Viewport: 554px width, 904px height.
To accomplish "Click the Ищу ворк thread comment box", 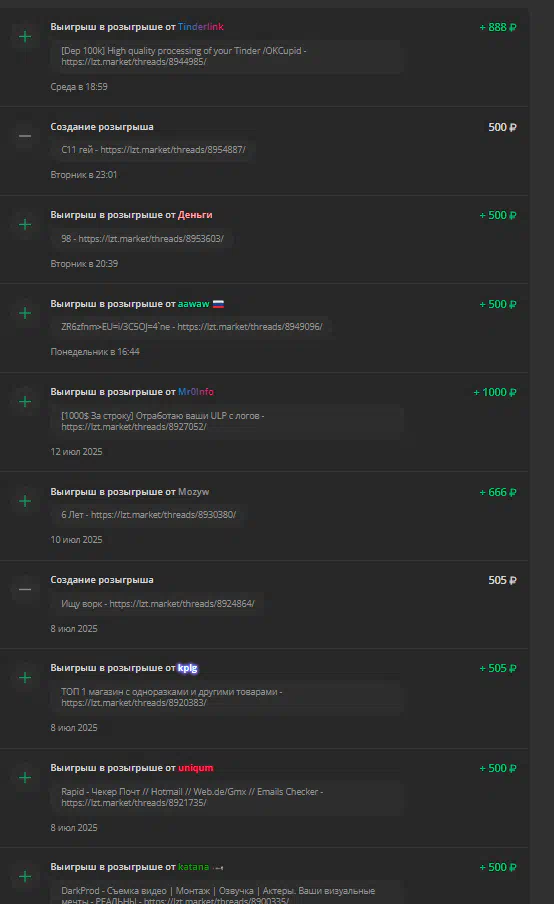I will [x=157, y=604].
